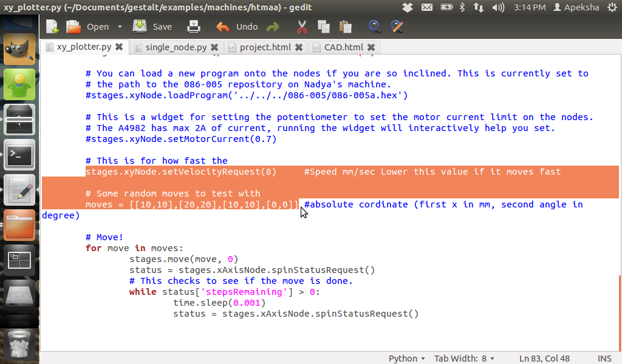The width and height of the screenshot is (622, 364).
Task: Click '# This checks to see if' comment
Action: coord(241,281)
